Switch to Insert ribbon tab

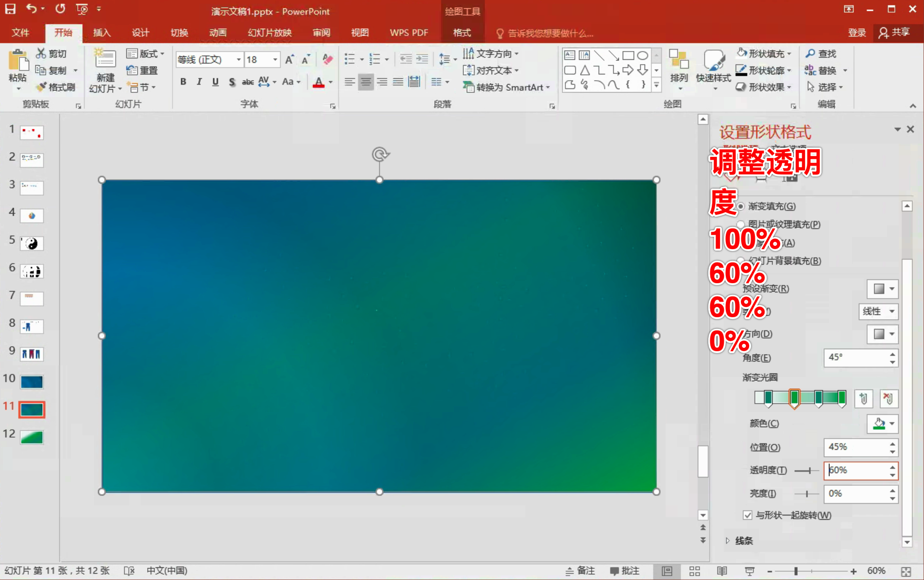pyautogui.click(x=102, y=33)
